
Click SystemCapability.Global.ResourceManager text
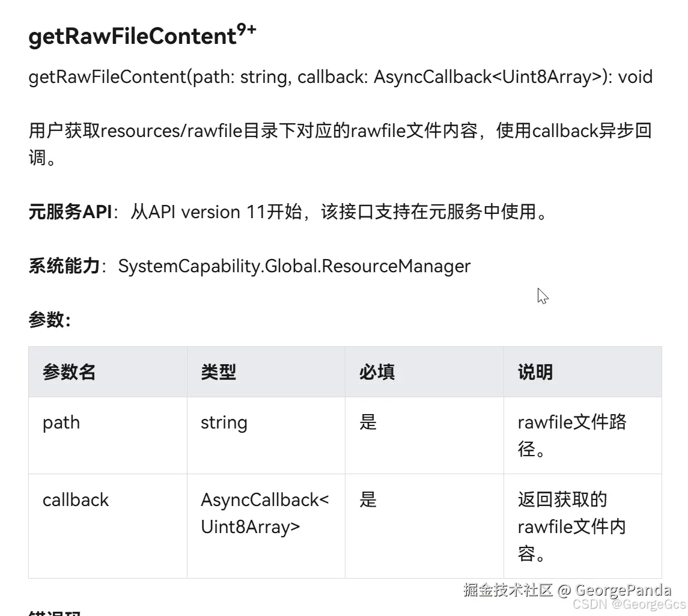click(x=294, y=266)
